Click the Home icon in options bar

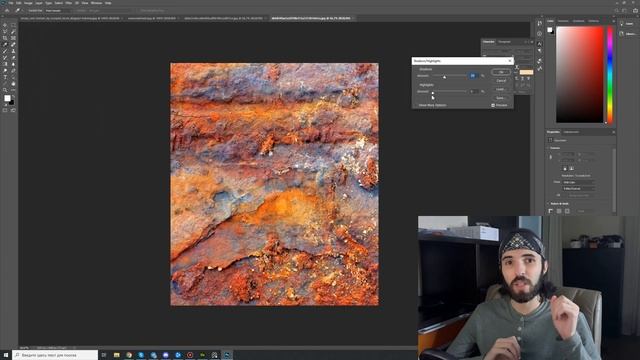pyautogui.click(x=7, y=11)
